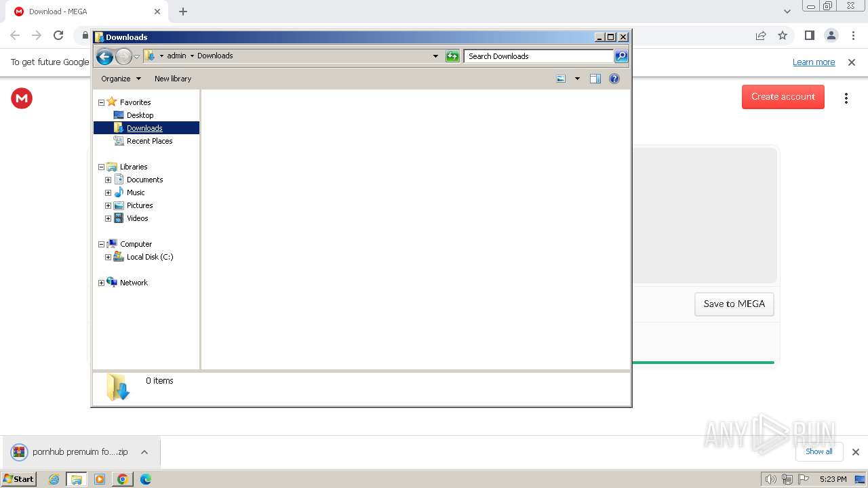Click the Change your view icon
Viewport: 868px width, 488px height.
click(x=561, y=79)
